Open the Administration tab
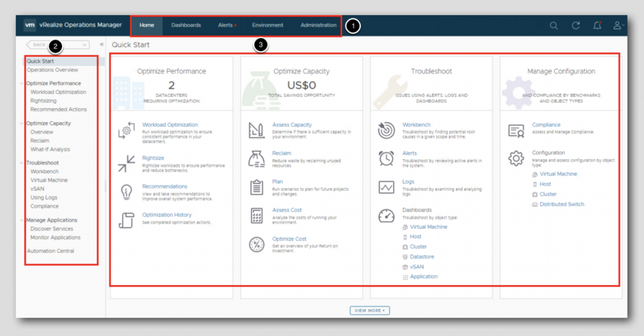 (318, 25)
